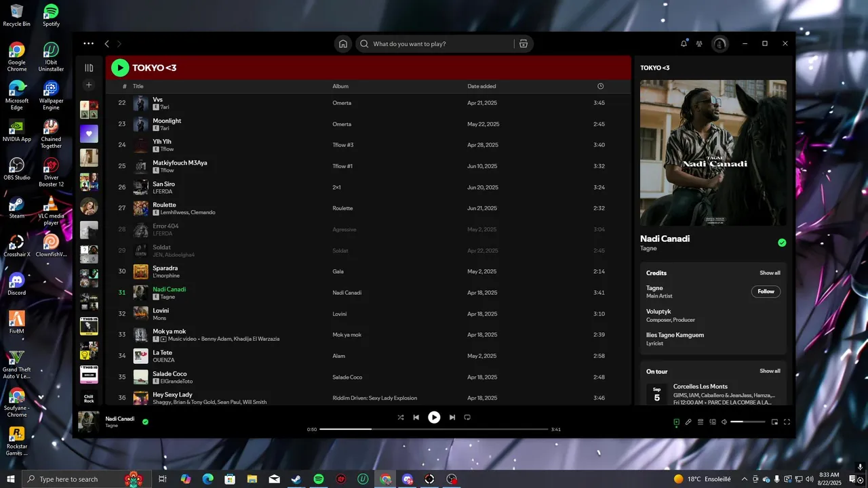Toggle saved checkmark in Now Playing panel

(782, 243)
